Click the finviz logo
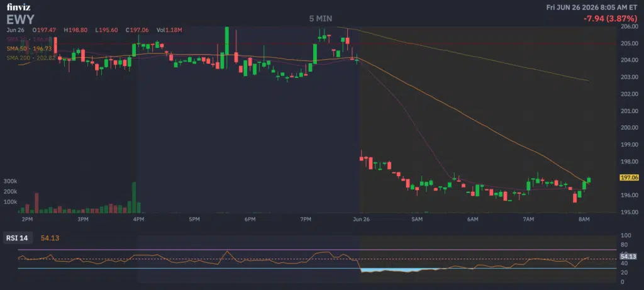Image resolution: width=644 pixels, height=290 pixels. pos(18,6)
